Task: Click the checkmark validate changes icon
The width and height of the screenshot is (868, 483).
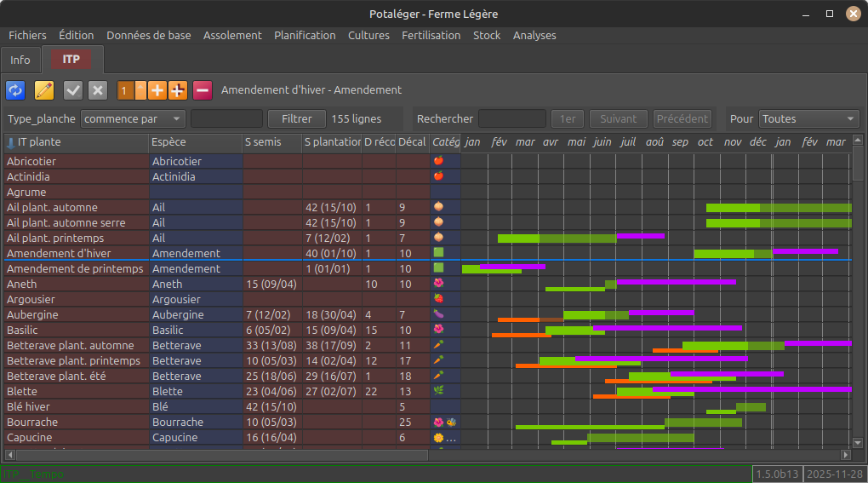Action: point(73,90)
